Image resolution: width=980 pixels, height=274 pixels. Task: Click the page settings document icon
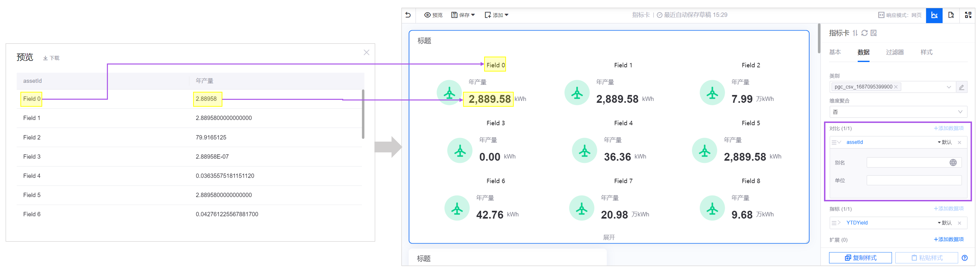(x=951, y=15)
